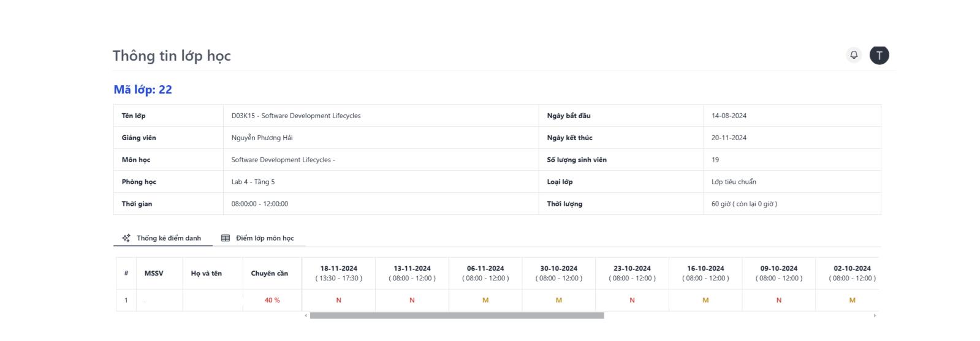Click the table icon beside Điểm lớp môn học
The height and width of the screenshot is (341, 980).
pyautogui.click(x=226, y=238)
